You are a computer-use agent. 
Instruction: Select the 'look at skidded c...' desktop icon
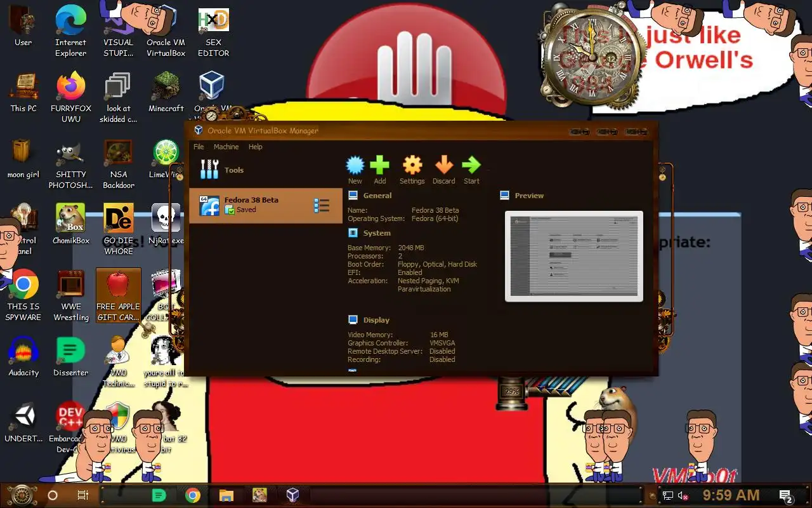click(x=118, y=97)
